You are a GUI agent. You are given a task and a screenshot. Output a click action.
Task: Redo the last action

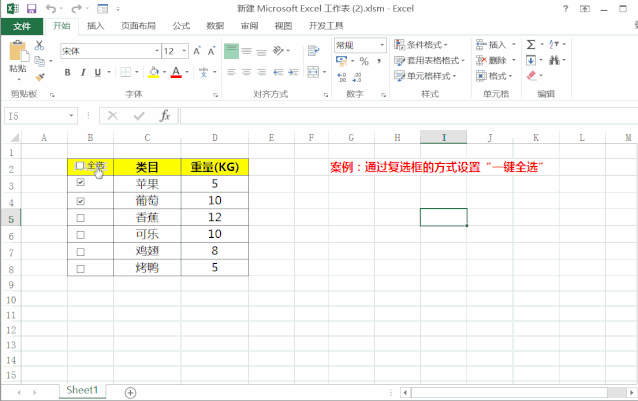click(76, 9)
